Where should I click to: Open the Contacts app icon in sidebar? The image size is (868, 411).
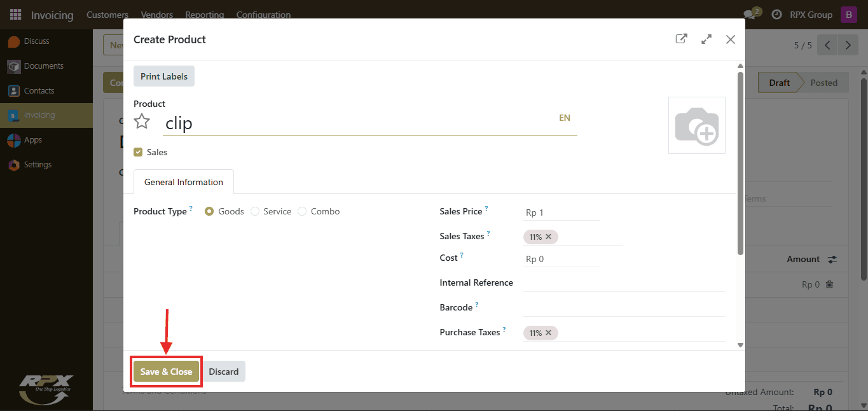[14, 91]
